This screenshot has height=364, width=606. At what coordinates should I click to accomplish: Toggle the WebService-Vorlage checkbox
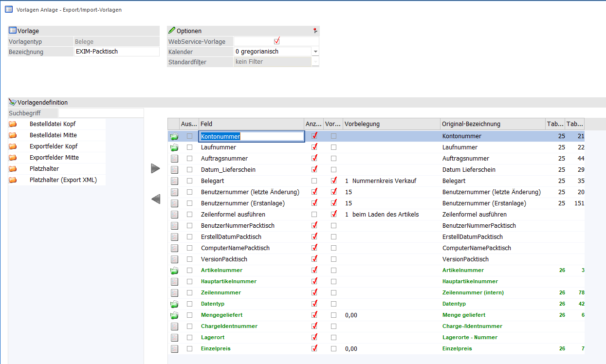pos(276,41)
